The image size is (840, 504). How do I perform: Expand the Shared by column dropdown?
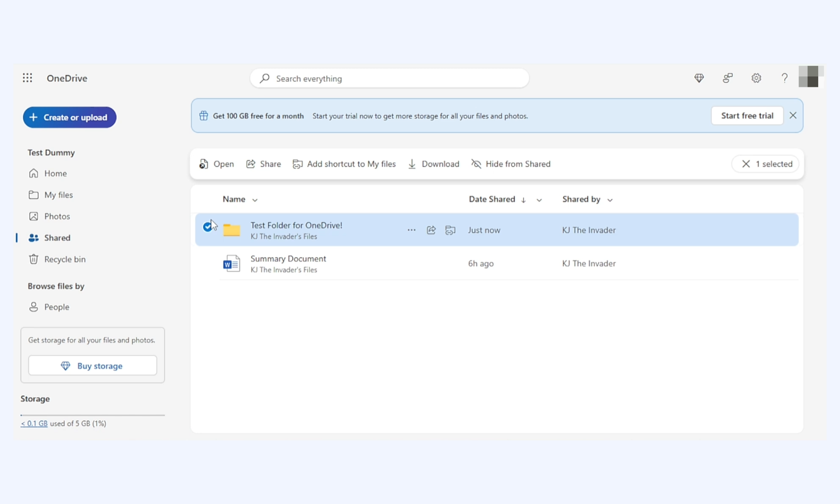tap(610, 200)
